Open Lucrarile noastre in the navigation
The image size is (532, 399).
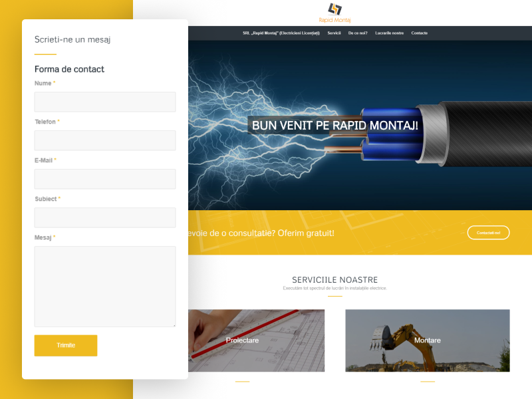click(389, 33)
